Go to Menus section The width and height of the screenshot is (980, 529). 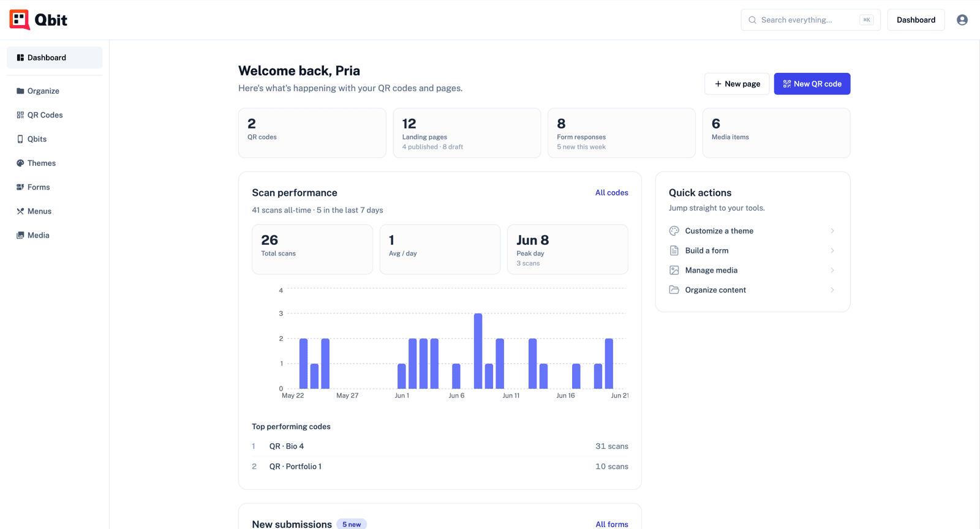tap(55, 211)
